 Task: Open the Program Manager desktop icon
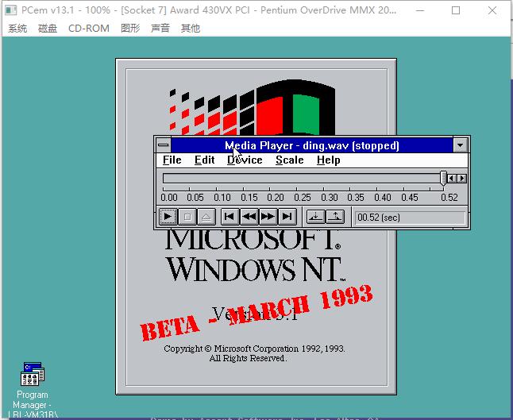point(32,389)
